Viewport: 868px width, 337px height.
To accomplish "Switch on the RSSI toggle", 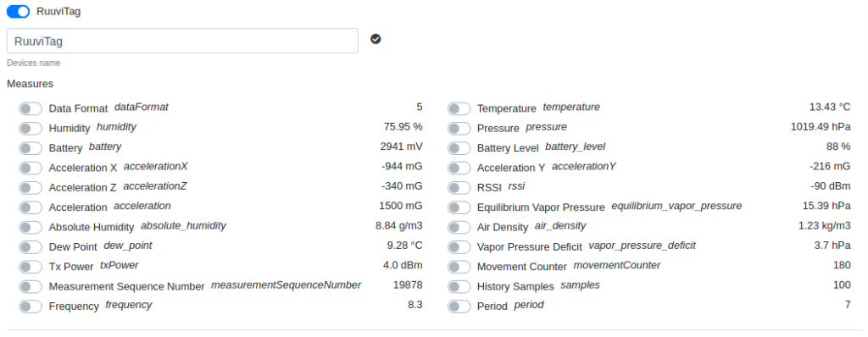I will (x=459, y=188).
